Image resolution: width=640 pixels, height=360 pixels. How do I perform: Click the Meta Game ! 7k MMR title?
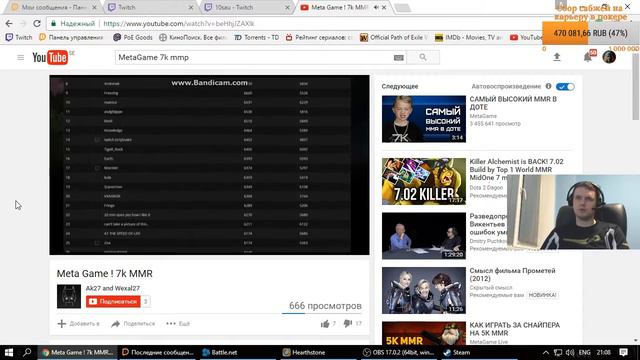(x=104, y=273)
